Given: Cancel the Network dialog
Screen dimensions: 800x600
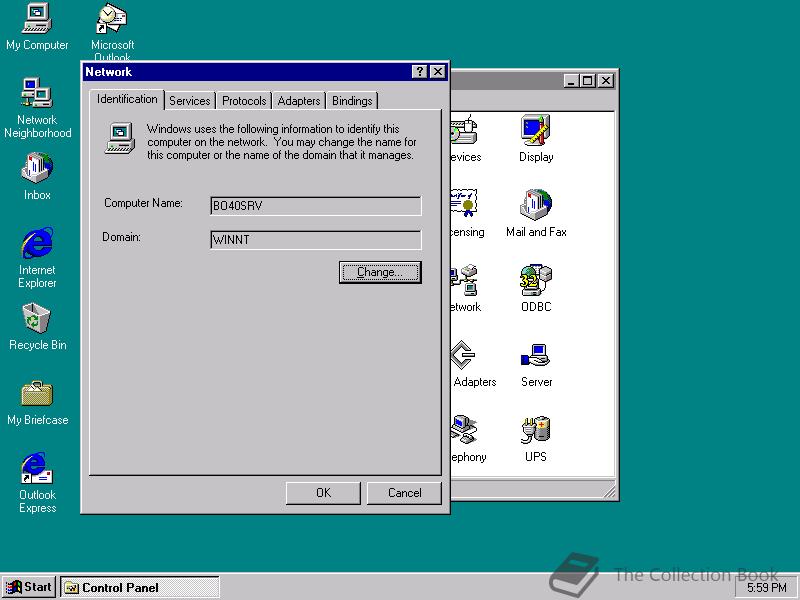Looking at the screenshot, I should click(404, 493).
